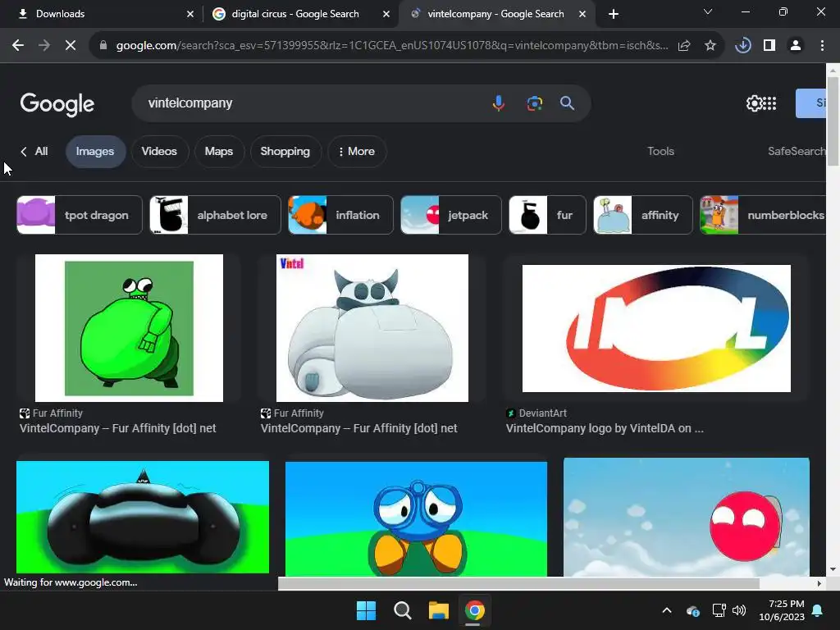Open gray horned character image result
This screenshot has width=840, height=630.
[x=372, y=328]
